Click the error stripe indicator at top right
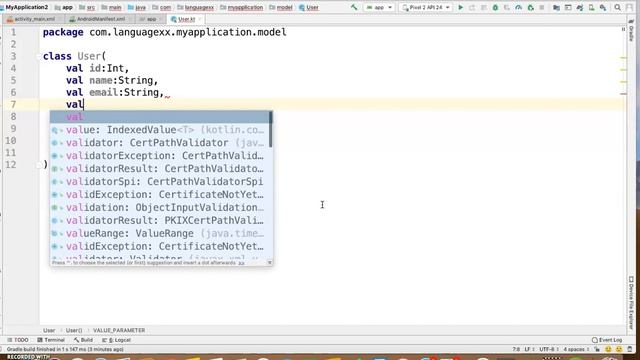 pyautogui.click(x=623, y=29)
